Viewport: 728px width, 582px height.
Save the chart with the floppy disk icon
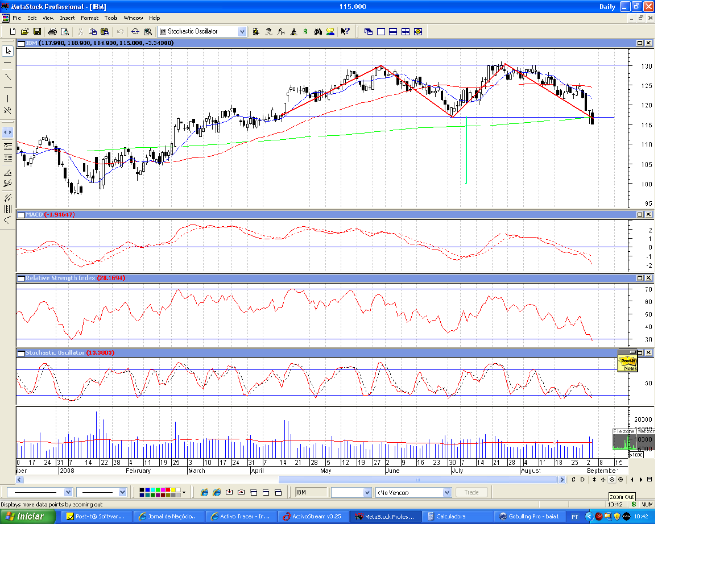pos(37,32)
